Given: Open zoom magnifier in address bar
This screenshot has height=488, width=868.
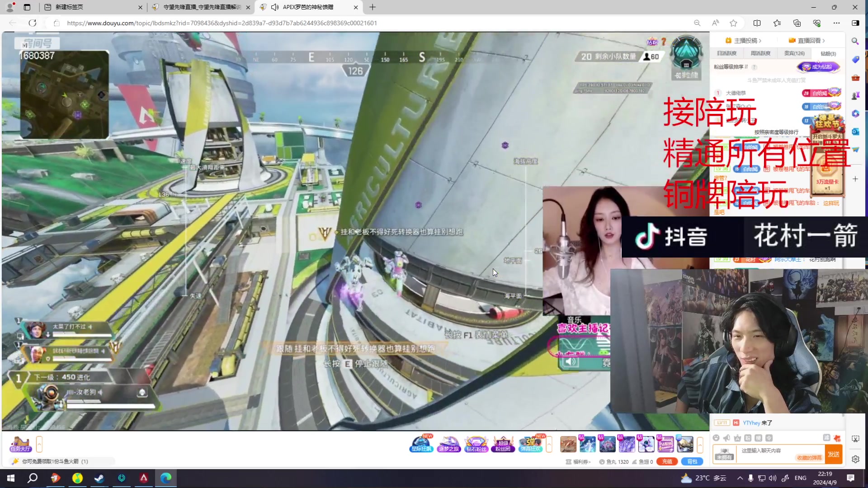Looking at the screenshot, I should pos(697,23).
